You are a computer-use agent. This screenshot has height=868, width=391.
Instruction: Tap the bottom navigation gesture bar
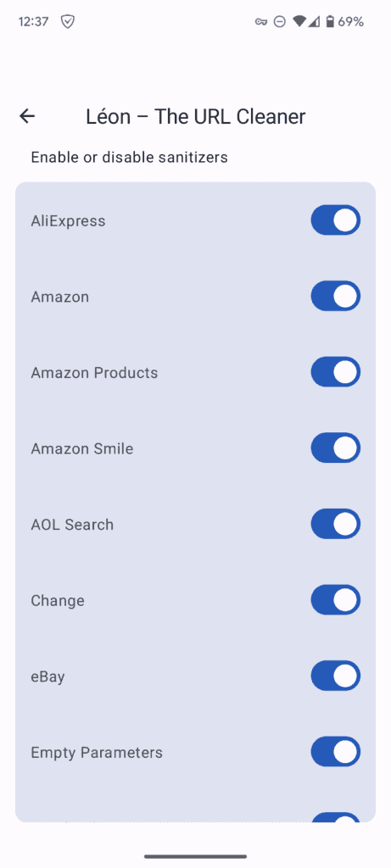click(195, 856)
